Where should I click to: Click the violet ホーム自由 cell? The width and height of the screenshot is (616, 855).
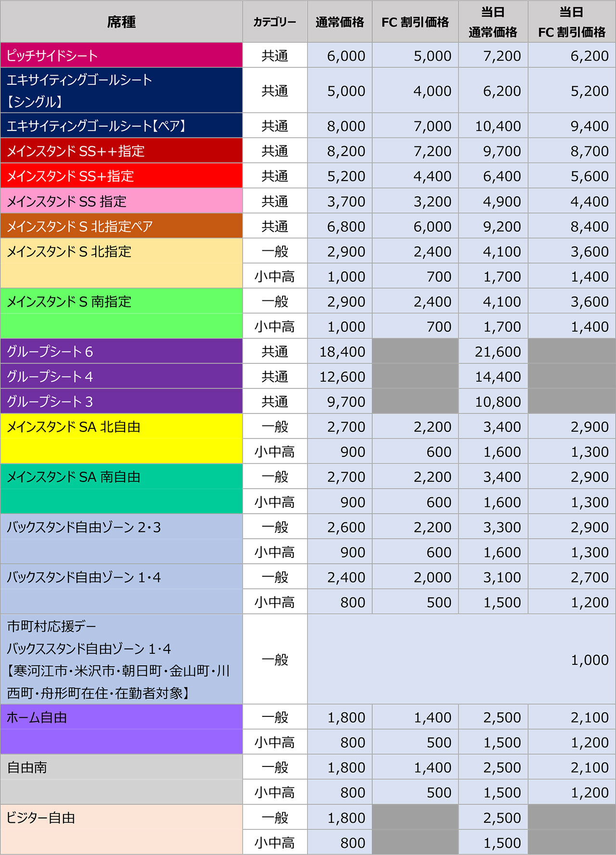(x=121, y=729)
